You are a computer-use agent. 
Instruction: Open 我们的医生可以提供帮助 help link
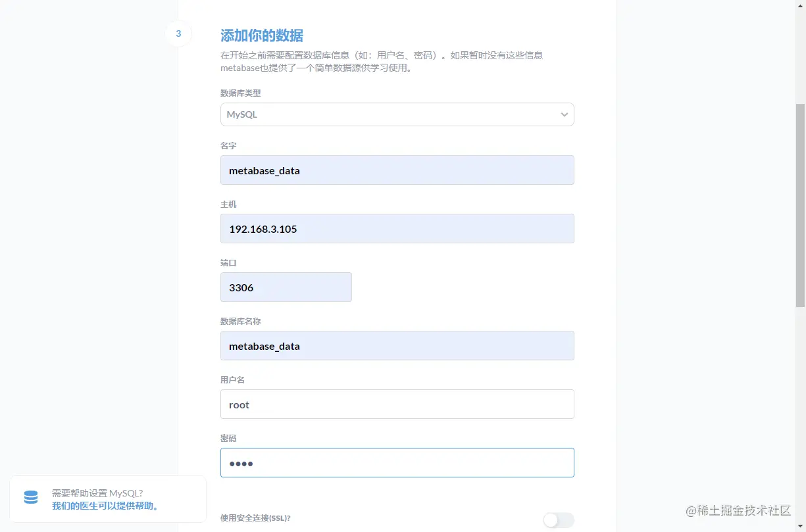click(105, 506)
